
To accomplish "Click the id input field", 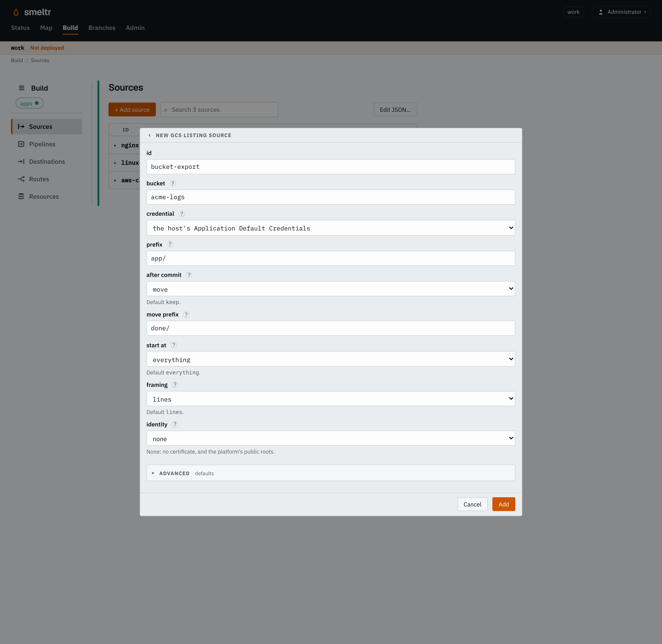I will [331, 167].
